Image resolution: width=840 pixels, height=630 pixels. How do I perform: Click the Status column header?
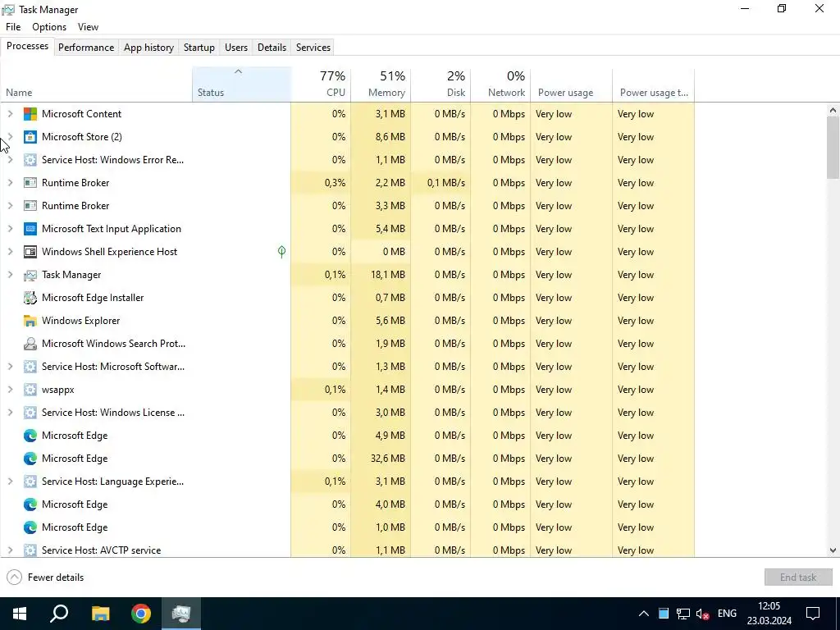click(242, 84)
